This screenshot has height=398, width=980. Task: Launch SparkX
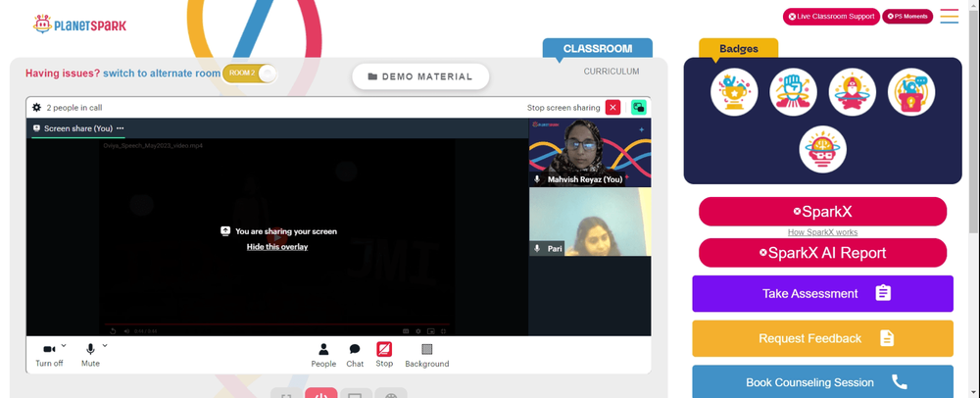822,212
